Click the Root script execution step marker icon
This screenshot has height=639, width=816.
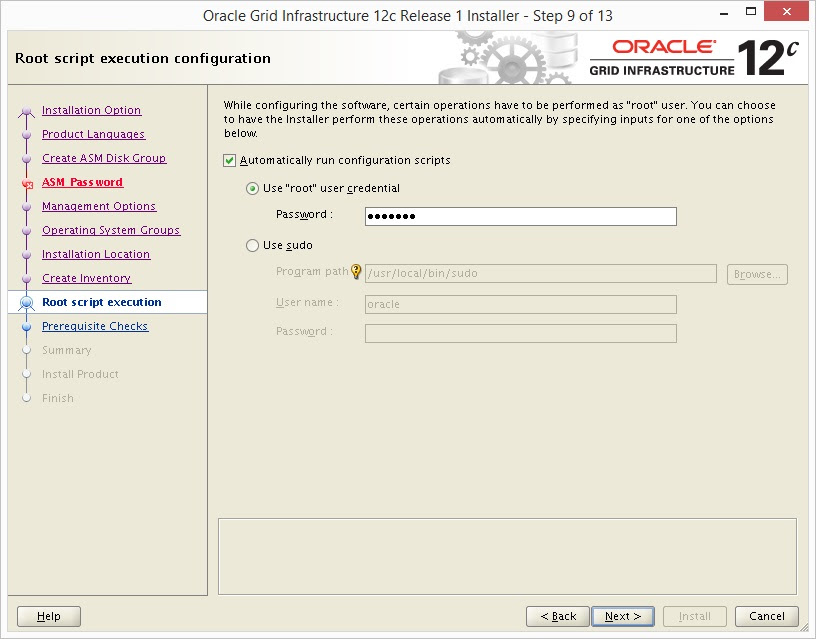coord(26,302)
